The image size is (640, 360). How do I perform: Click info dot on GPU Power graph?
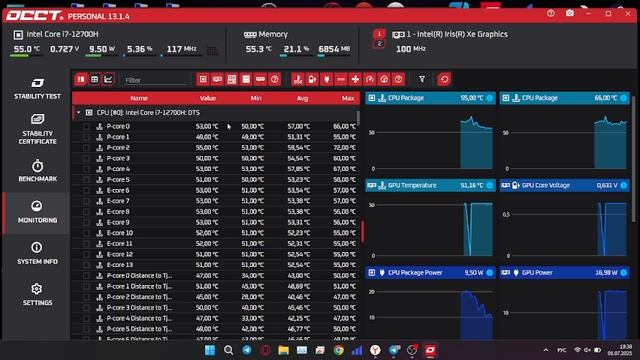624,273
